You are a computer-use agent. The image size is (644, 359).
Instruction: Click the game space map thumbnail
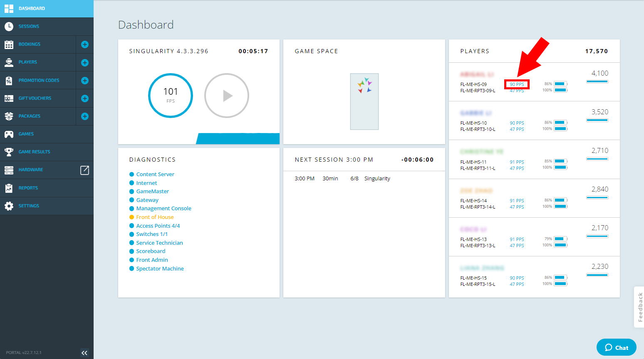(364, 101)
